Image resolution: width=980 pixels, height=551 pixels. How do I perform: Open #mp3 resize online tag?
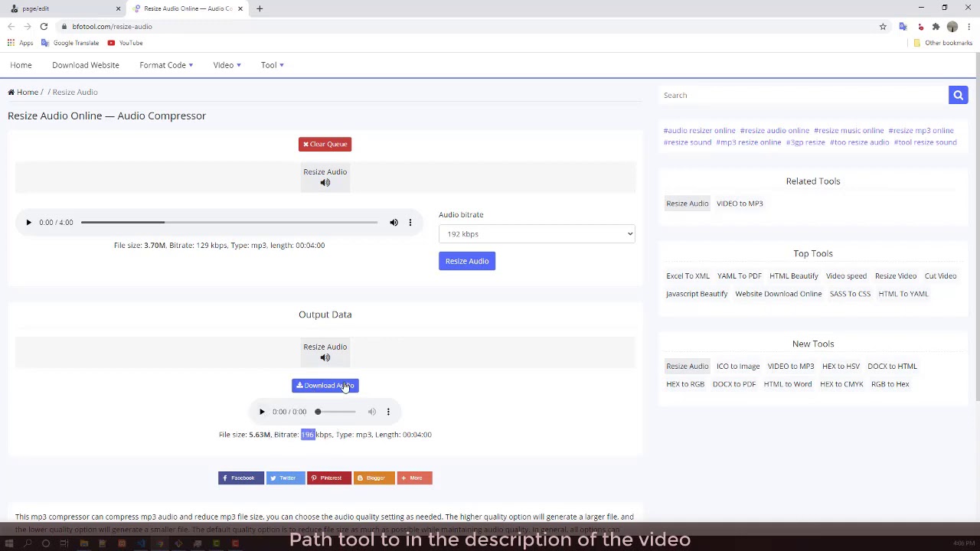tap(749, 142)
